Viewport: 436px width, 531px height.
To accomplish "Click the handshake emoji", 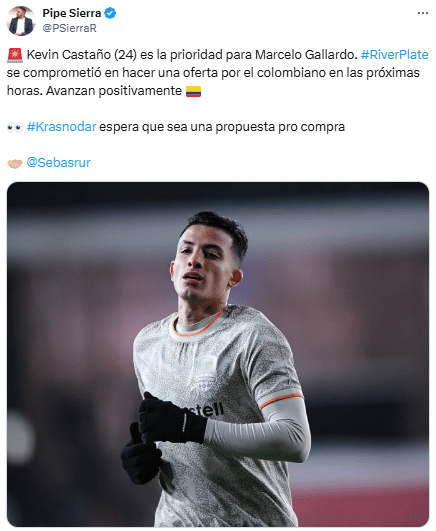I will tap(15, 164).
